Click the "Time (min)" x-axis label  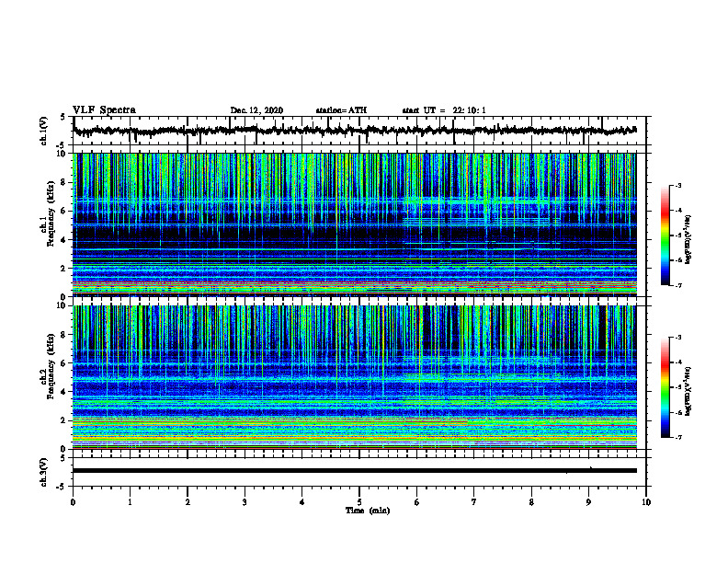pyautogui.click(x=368, y=511)
